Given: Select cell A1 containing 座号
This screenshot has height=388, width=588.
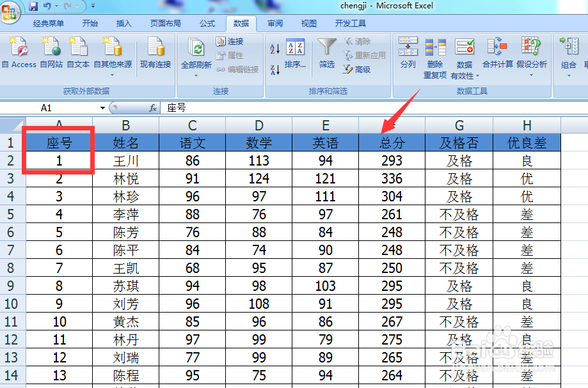Looking at the screenshot, I should (x=58, y=143).
